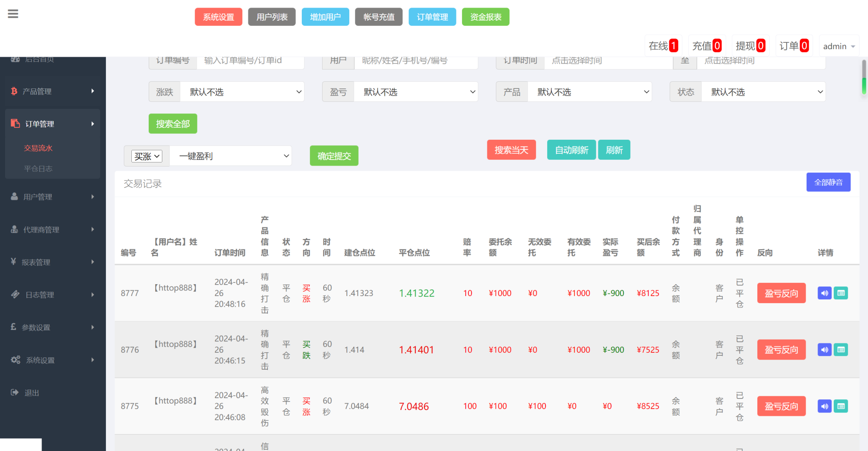
Task: Mute sound for order 8775
Action: click(x=824, y=406)
